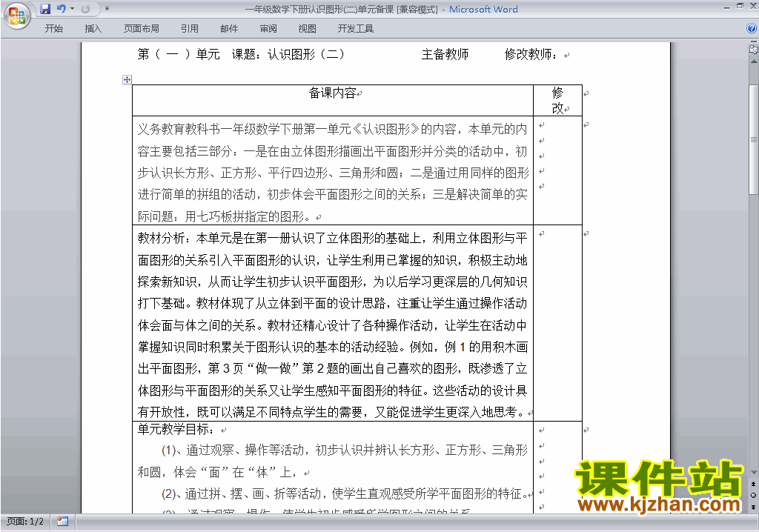Toggle the ruler icon above scrollbar
Screen dimensions: 759x532
click(753, 50)
